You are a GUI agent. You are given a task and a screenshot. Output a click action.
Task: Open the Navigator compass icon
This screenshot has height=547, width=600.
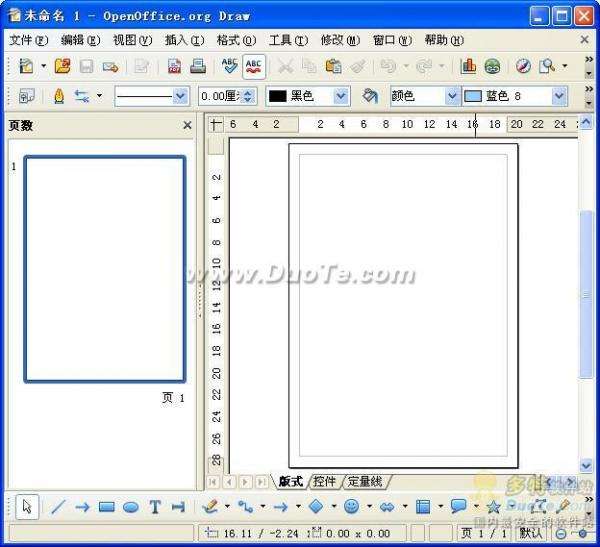pos(523,66)
